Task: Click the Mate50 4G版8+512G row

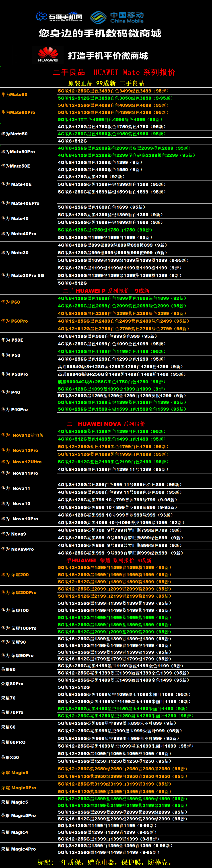Action: 134,141
